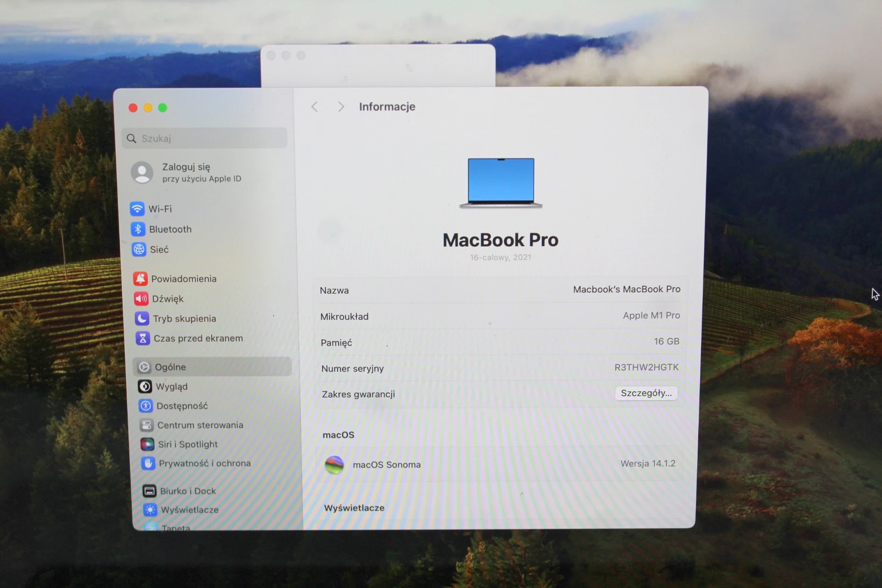Open Siri i Spotlight settings
Viewport: 882px width, 588px height.
[x=187, y=444]
